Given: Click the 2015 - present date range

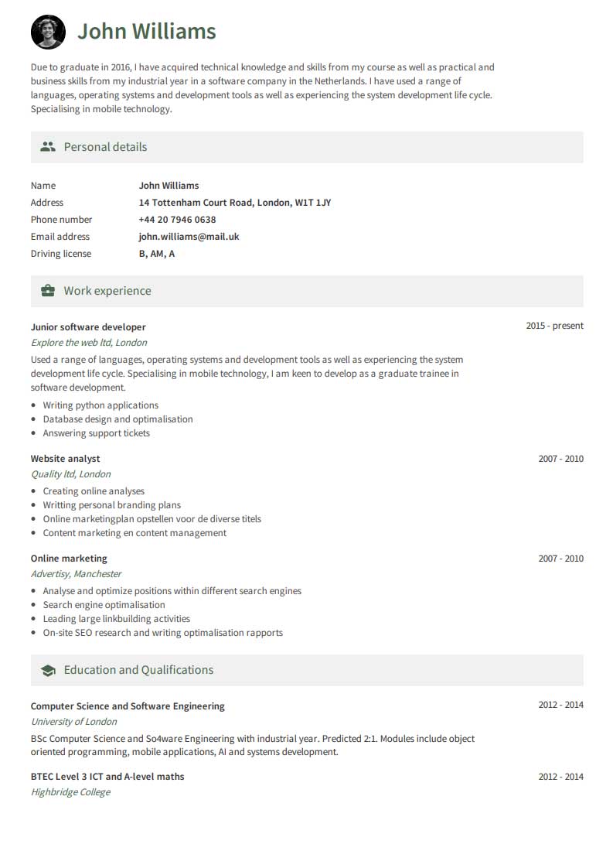Looking at the screenshot, I should (554, 326).
